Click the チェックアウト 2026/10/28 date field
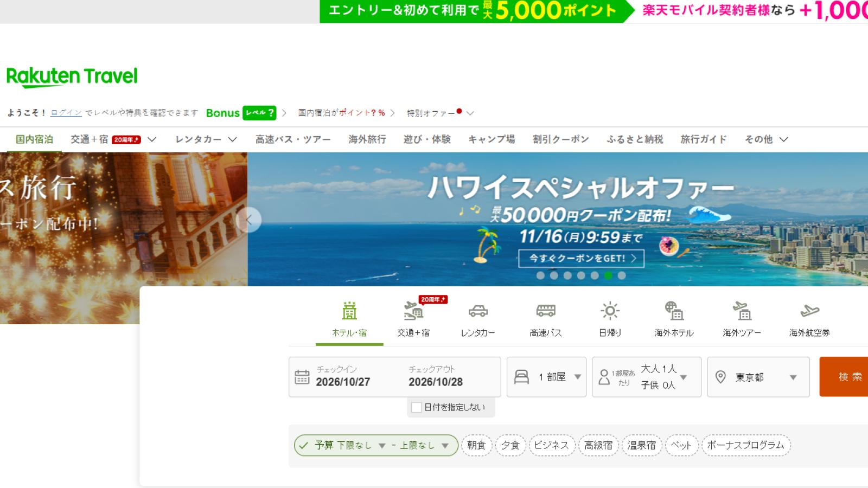 click(436, 376)
